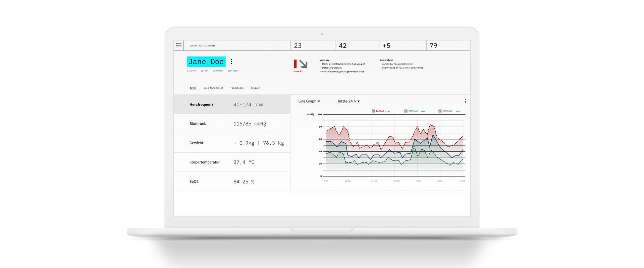Select the Blutdruck measurement row
This screenshot has width=644, height=268.
tap(232, 124)
